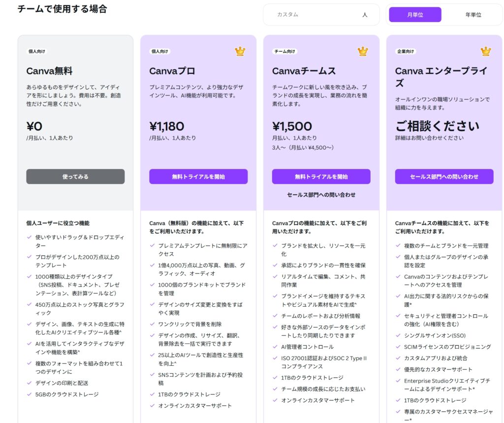Viewport: 504px width, 423px height.
Task: Click the カスタムアプリおよび統合 feature text
Action: [436, 358]
